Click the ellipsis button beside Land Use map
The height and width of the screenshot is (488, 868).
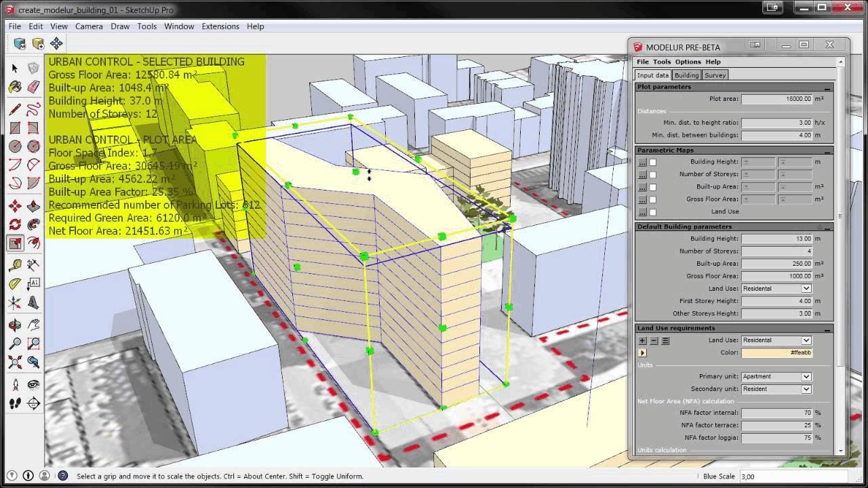[x=642, y=212]
